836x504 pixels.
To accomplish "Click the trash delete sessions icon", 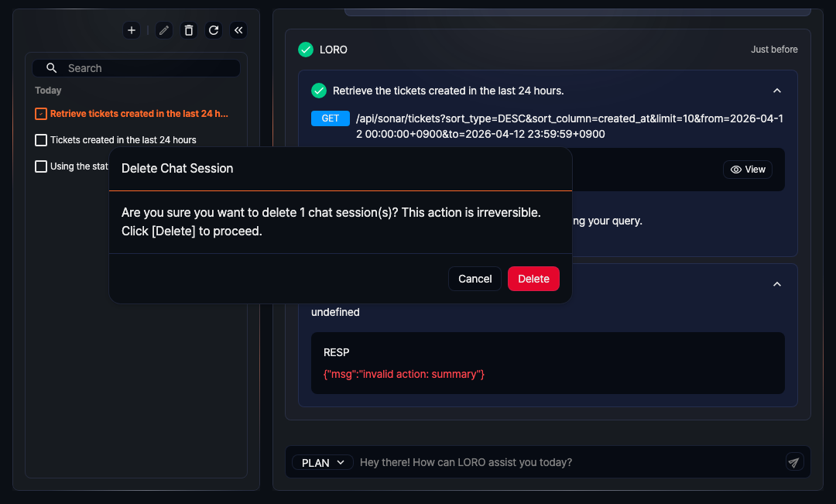I will (x=188, y=30).
